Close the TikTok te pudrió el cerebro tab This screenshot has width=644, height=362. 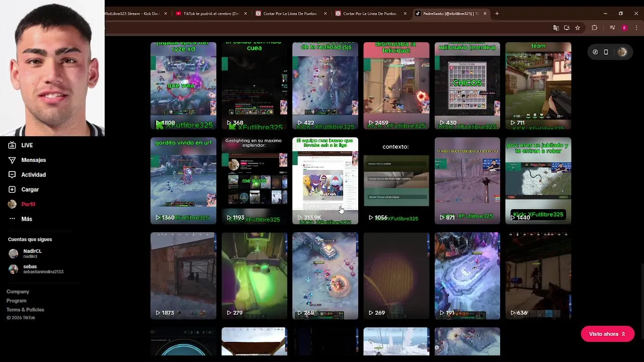[246, 14]
